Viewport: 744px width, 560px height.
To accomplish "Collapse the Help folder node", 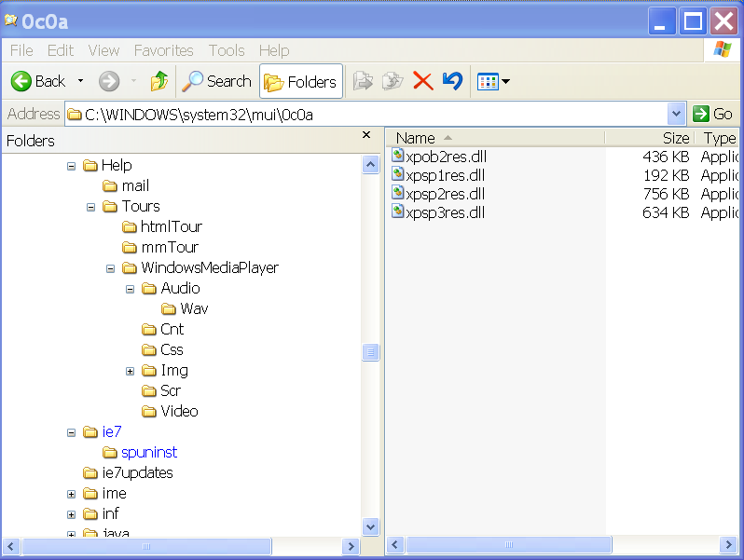I will (x=71, y=166).
